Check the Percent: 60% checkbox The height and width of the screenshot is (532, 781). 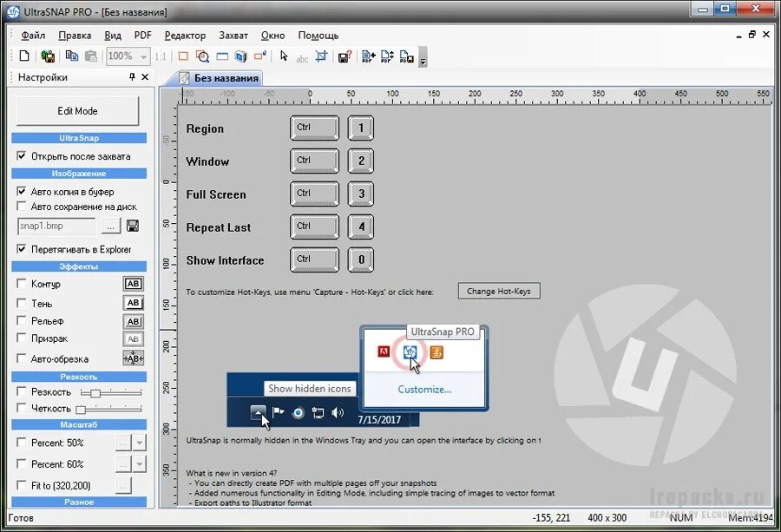22,463
